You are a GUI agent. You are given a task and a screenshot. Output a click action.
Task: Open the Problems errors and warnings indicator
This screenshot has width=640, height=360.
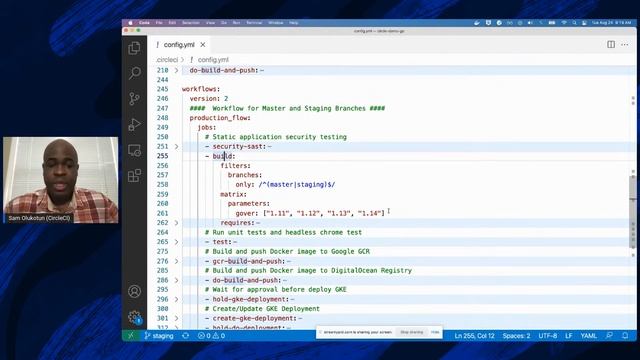211,336
